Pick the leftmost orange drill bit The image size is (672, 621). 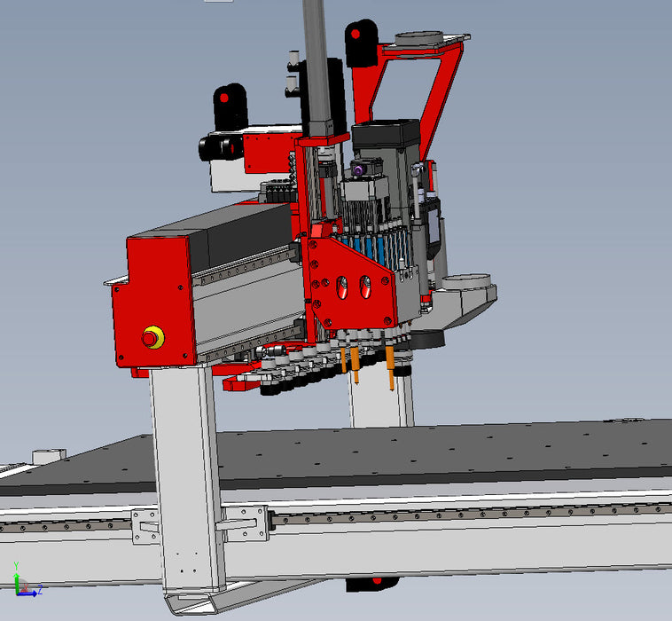point(344,359)
